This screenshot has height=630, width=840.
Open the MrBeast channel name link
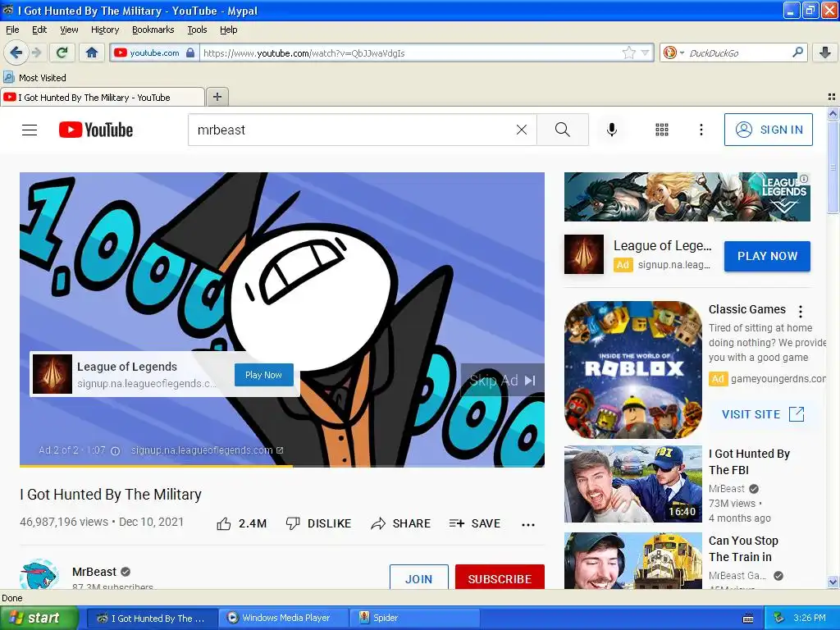(x=94, y=572)
